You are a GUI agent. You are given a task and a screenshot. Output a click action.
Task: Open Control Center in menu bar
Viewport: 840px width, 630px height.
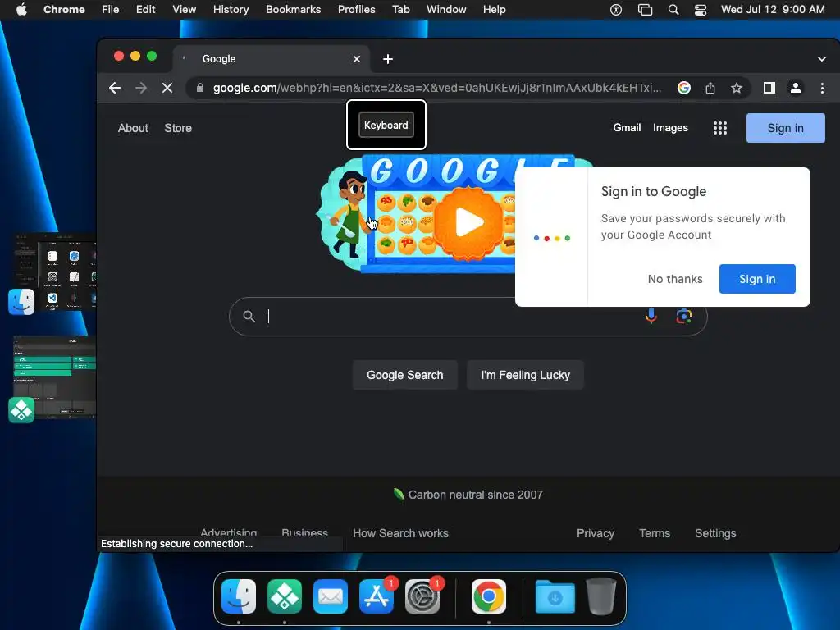click(701, 10)
